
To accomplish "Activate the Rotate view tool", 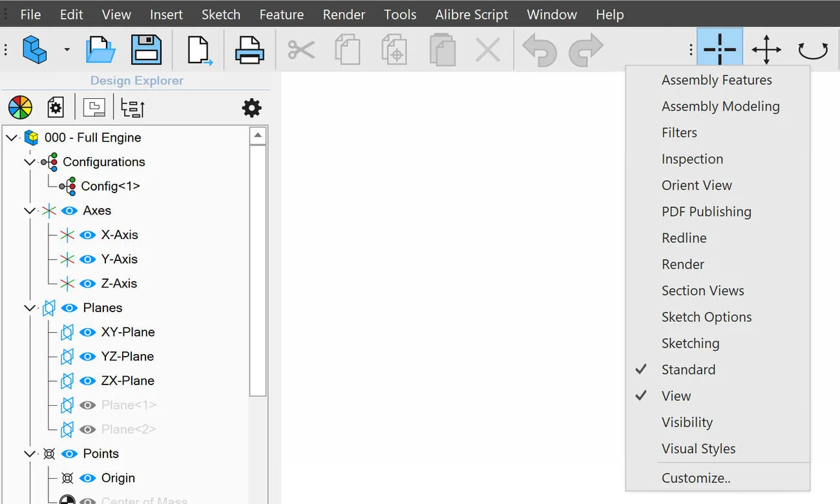I will (813, 50).
